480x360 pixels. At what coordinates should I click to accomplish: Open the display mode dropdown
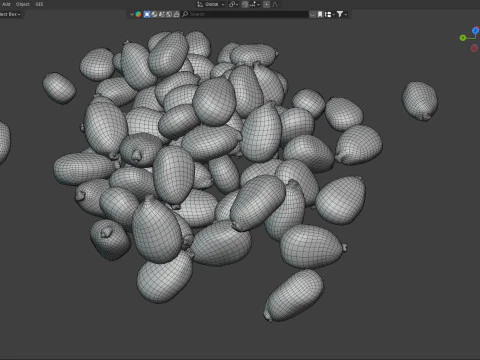point(330,14)
